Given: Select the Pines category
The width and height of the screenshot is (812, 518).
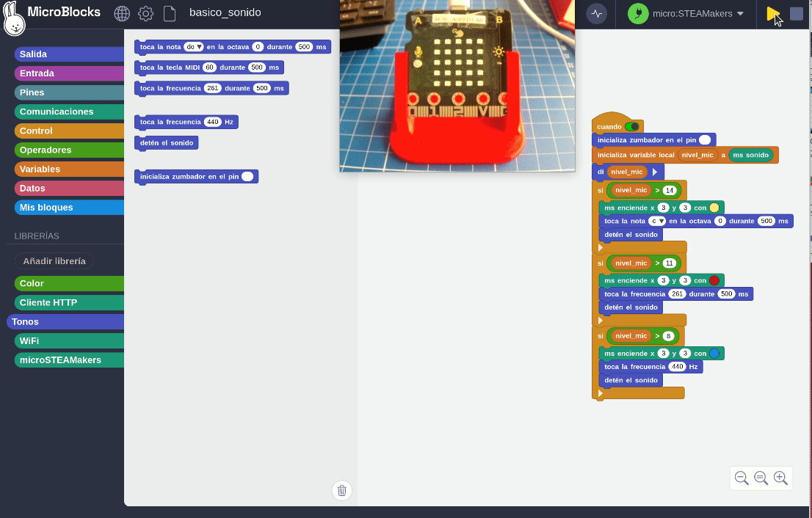Looking at the screenshot, I should point(69,92).
